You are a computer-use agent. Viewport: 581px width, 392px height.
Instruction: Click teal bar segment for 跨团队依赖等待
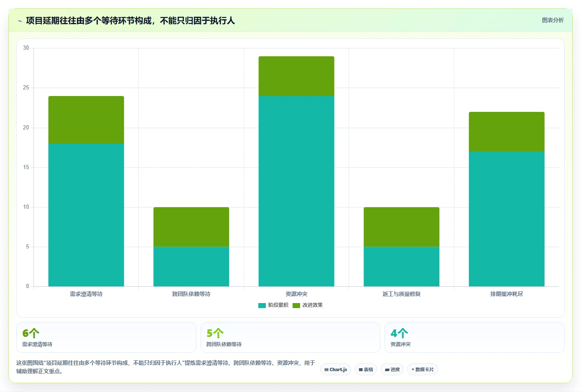pos(191,266)
